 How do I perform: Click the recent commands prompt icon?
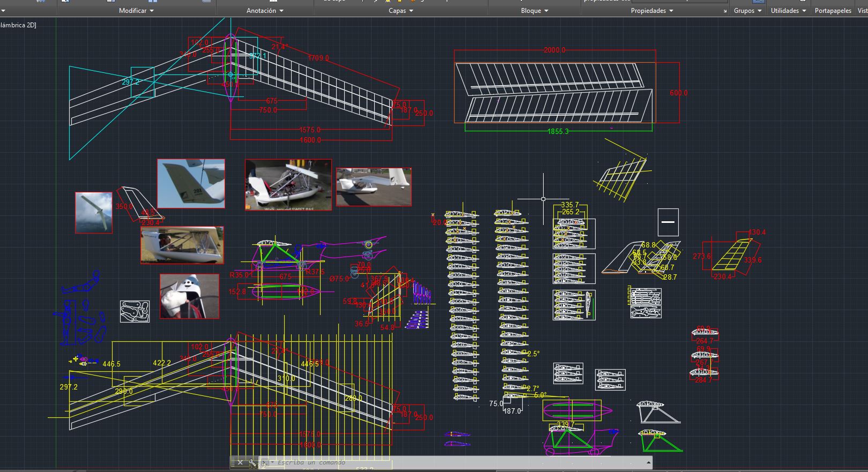click(x=265, y=462)
